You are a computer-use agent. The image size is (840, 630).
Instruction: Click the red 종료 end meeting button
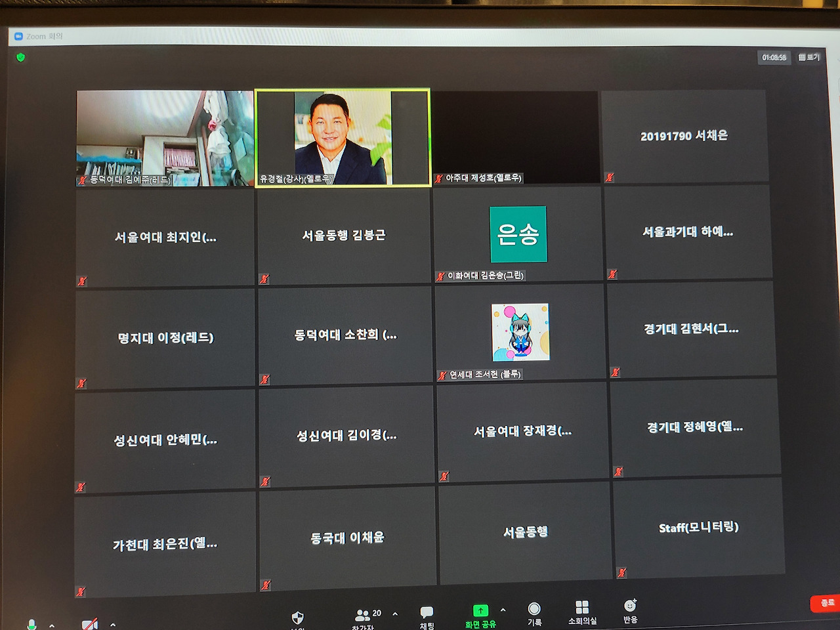pyautogui.click(x=827, y=602)
